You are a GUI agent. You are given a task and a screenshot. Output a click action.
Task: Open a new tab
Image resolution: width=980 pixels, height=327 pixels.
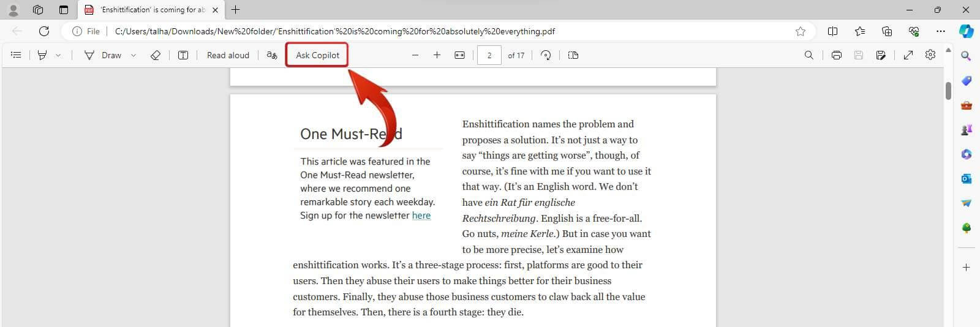coord(236,10)
